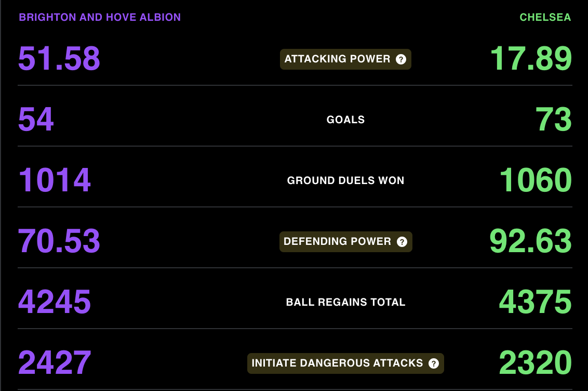This screenshot has height=391, width=588.
Task: Select the DEFENDING POWER label badge
Action: pos(346,242)
